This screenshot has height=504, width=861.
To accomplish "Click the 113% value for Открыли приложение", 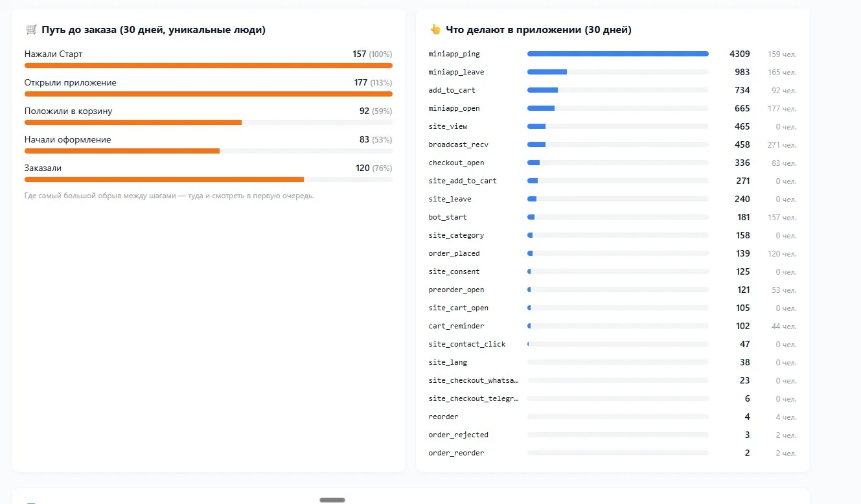I will (x=381, y=83).
